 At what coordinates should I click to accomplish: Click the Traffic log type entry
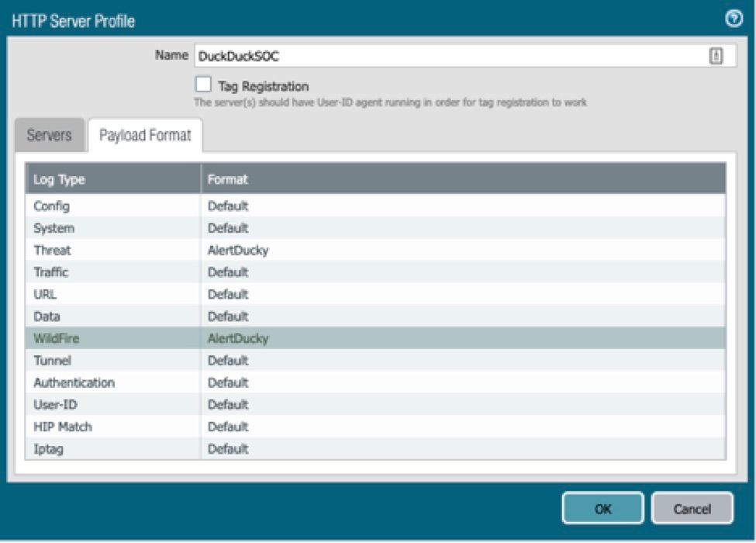pyautogui.click(x=51, y=272)
